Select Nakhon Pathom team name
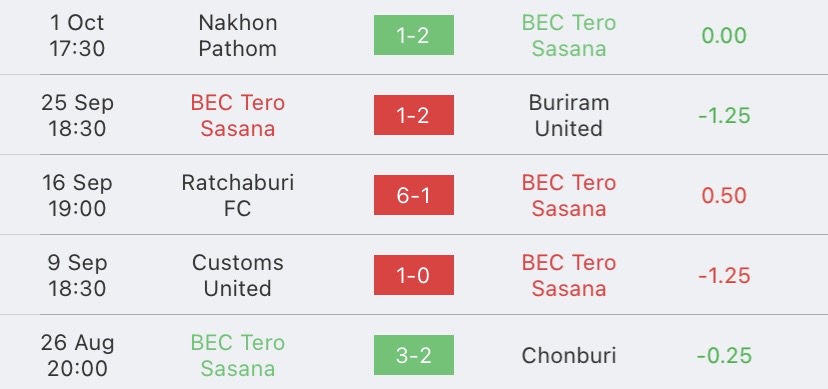828x389 pixels. tap(238, 35)
